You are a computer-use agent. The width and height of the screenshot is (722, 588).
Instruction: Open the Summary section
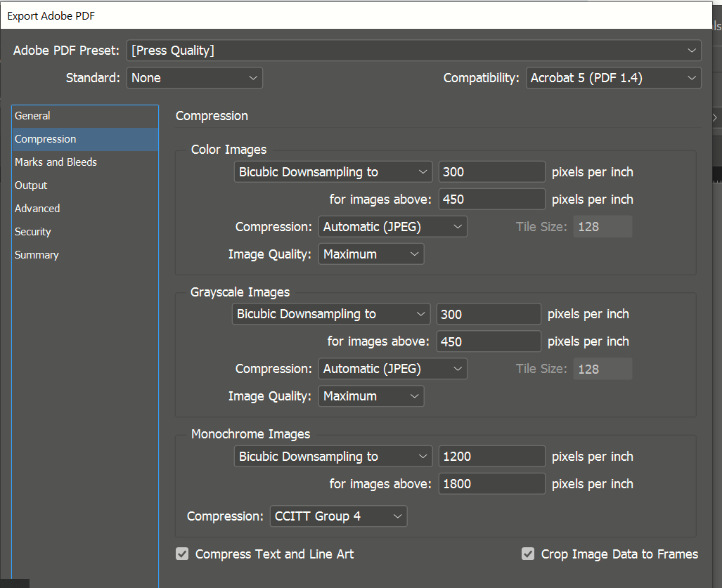37,255
